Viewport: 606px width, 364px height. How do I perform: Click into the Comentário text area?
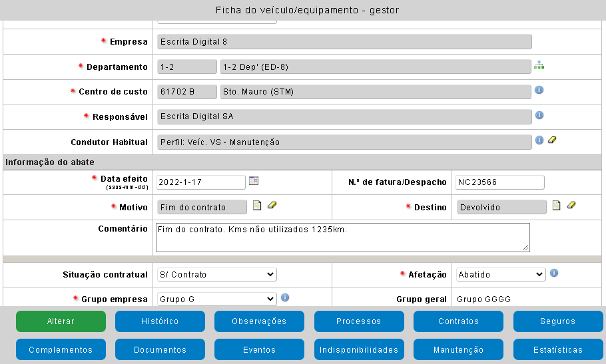[342, 238]
